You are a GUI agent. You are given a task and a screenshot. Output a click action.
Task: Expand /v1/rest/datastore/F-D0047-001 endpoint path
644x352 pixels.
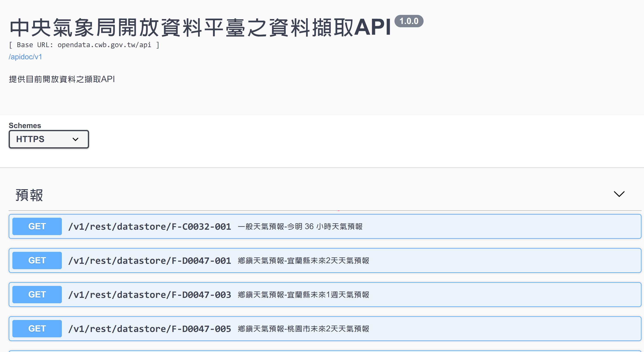(x=150, y=261)
